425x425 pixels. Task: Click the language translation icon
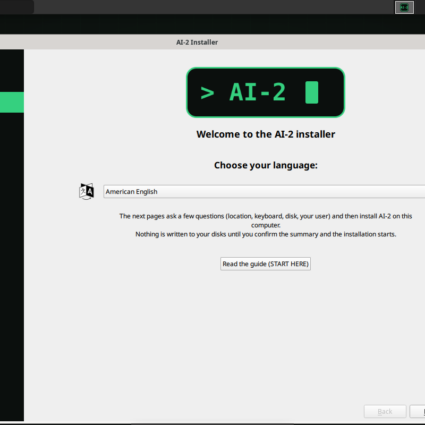pyautogui.click(x=86, y=192)
